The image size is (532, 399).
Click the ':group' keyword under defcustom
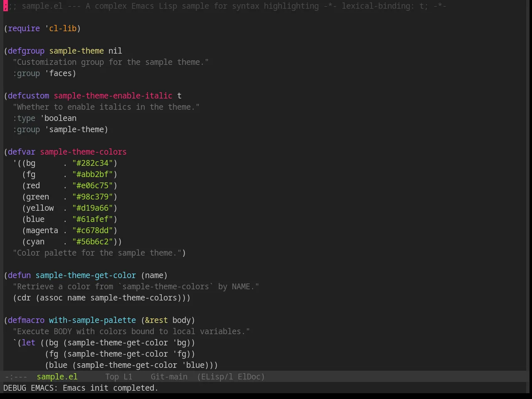click(26, 129)
